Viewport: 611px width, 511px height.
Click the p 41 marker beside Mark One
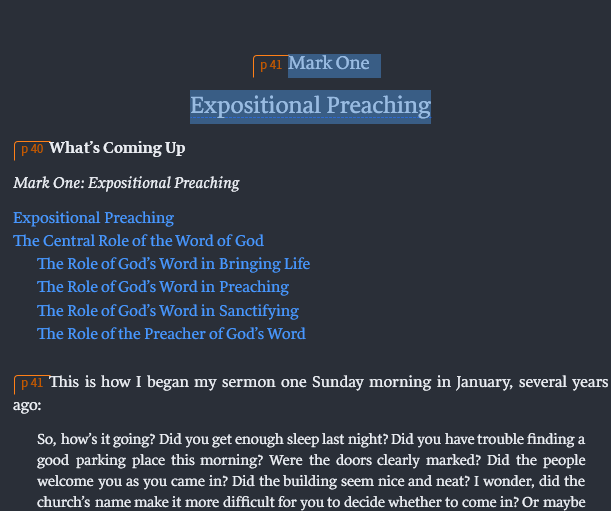(270, 65)
